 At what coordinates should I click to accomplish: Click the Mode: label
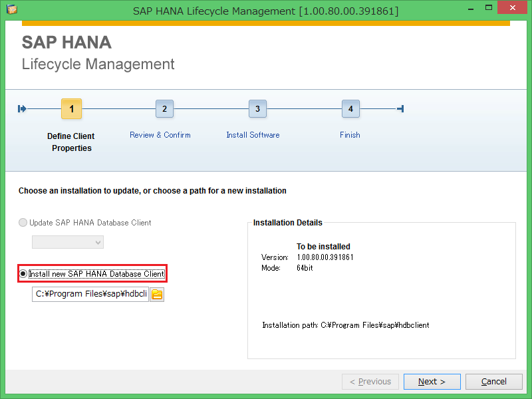pos(271,268)
